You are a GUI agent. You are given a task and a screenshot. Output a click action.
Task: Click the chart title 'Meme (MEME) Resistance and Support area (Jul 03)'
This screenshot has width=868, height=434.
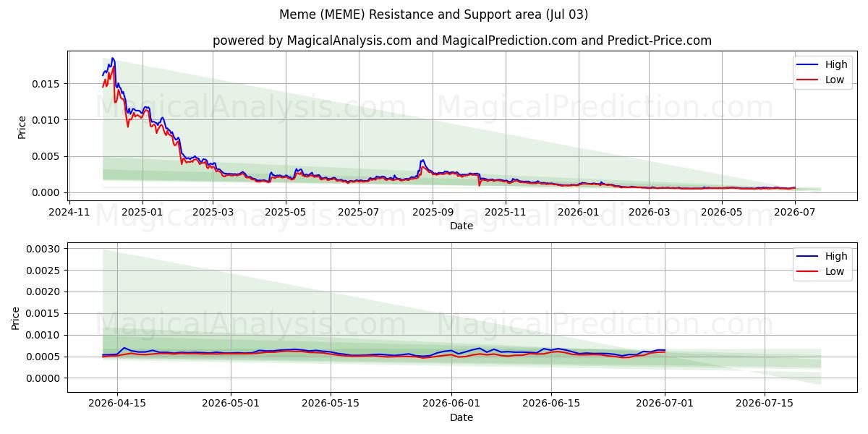[433, 14]
